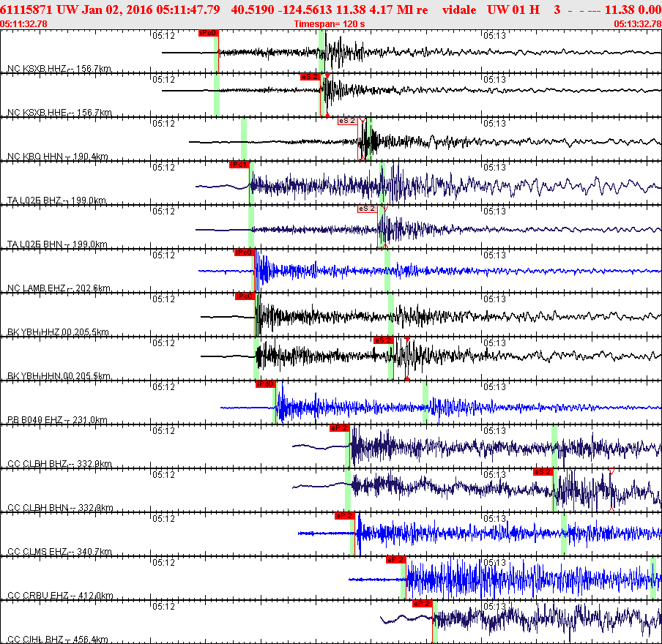Click the 'vidale' analyst name in header
This screenshot has width=662, height=644.
click(x=459, y=10)
